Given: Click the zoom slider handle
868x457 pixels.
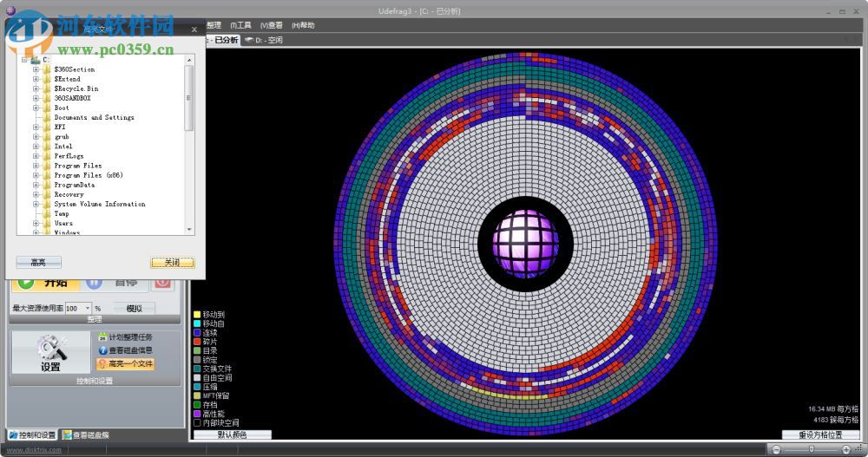Looking at the screenshot, I should click(812, 450).
